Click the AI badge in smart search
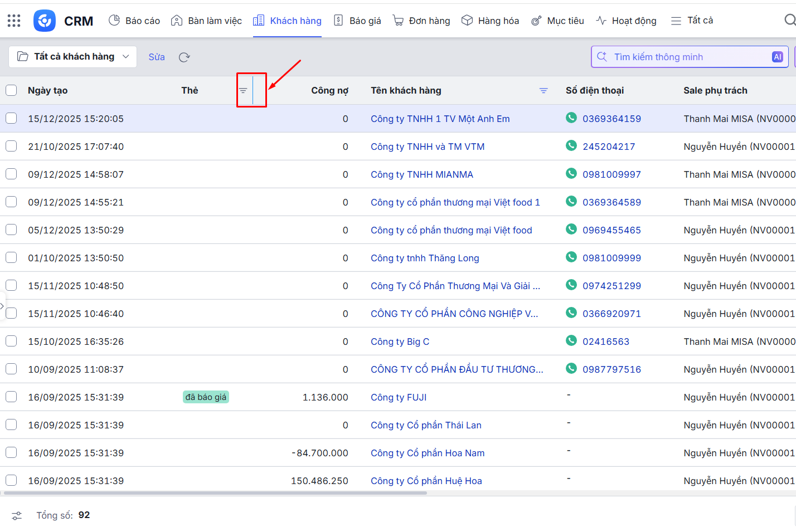The height and width of the screenshot is (532, 796). point(777,57)
